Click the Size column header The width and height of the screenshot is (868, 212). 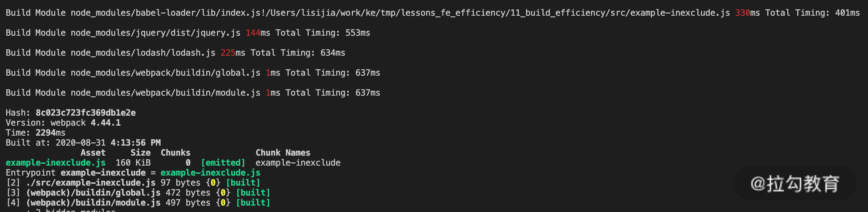(140, 153)
